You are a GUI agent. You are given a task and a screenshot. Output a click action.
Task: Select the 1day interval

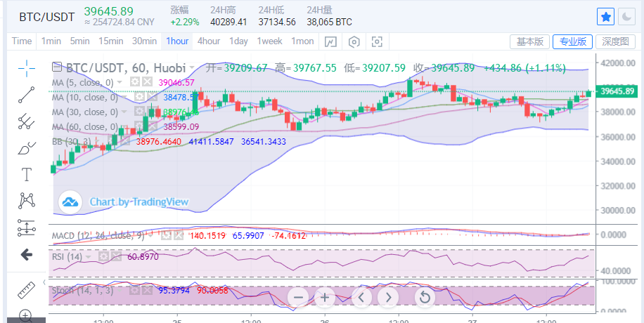[x=238, y=41]
